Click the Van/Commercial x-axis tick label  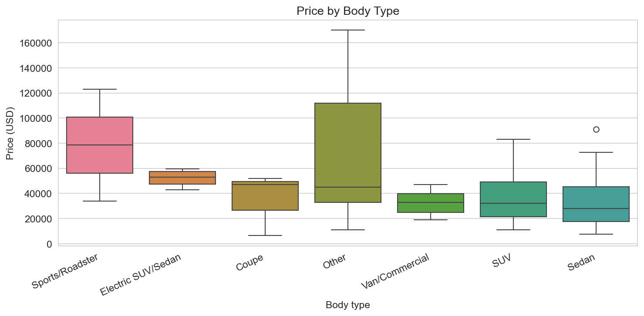(x=395, y=271)
